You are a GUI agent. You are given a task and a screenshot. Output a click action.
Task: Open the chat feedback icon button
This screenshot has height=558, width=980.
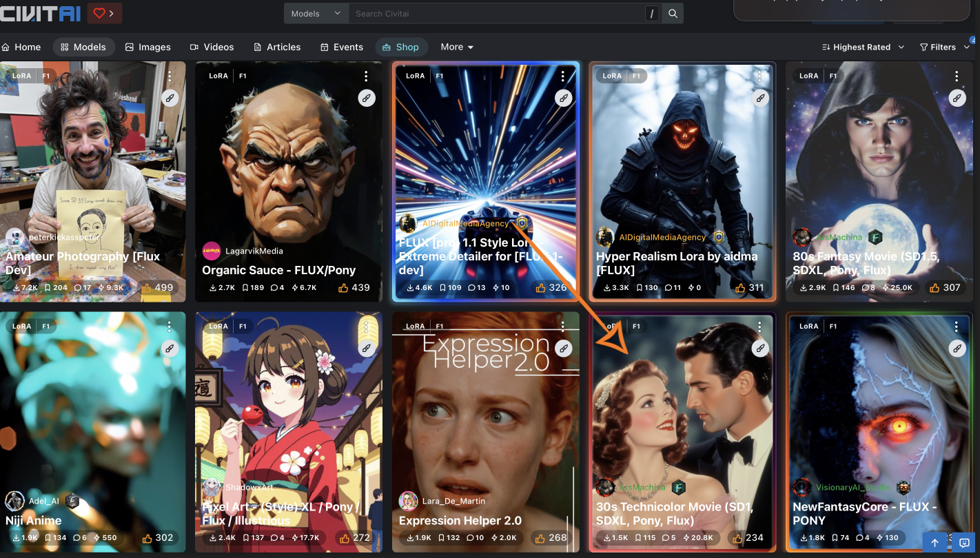tap(964, 543)
